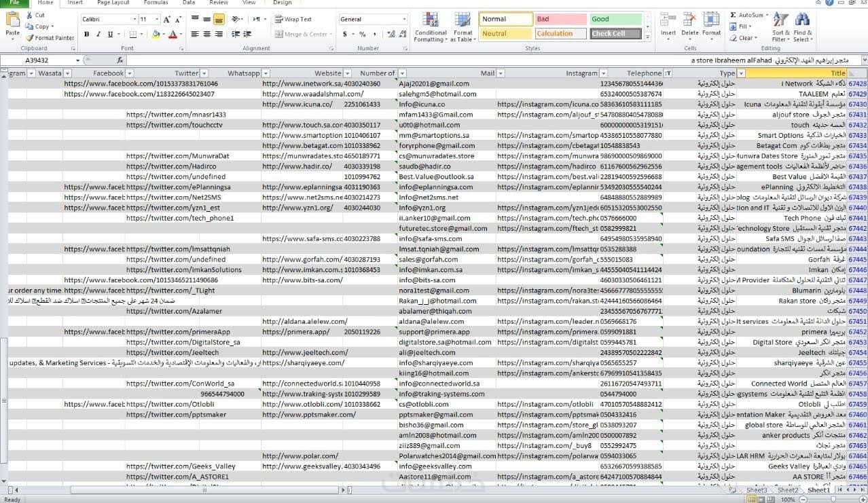
Task: Open the File tab
Action: coord(14,3)
